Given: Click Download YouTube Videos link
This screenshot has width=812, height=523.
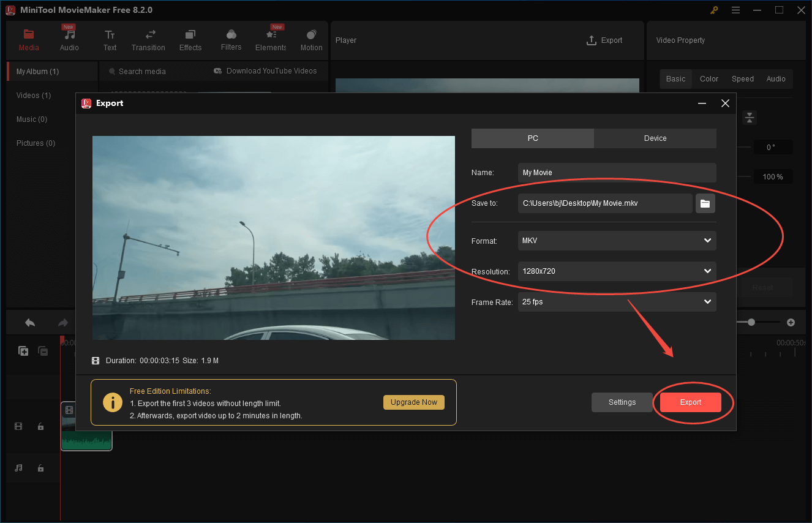Looking at the screenshot, I should coord(271,71).
